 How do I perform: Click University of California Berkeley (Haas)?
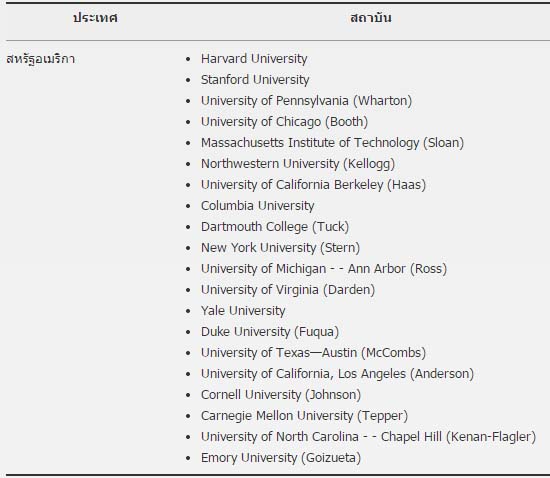(313, 185)
